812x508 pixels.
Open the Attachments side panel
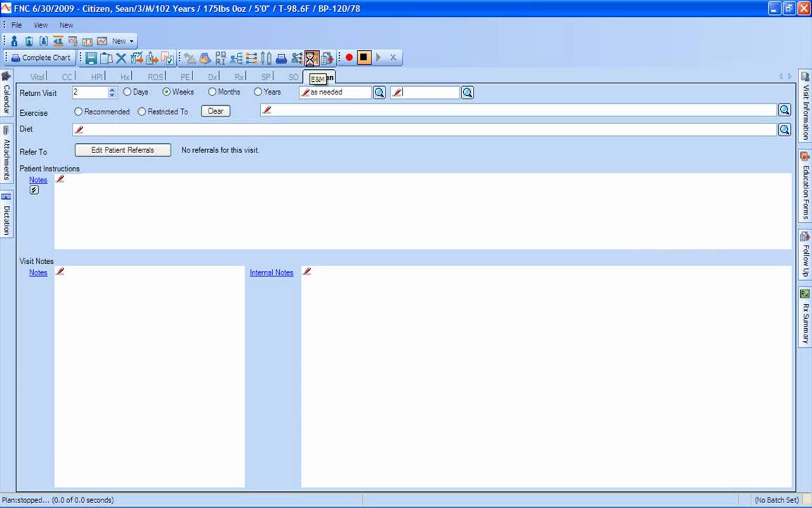(x=7, y=153)
